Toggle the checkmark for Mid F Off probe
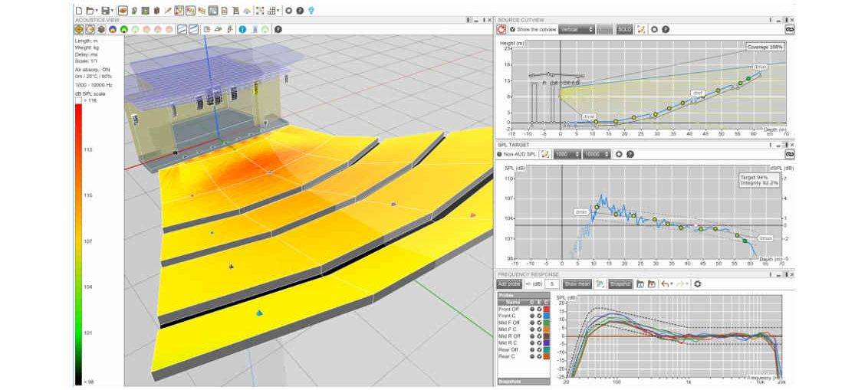The image size is (868, 390). click(539, 323)
